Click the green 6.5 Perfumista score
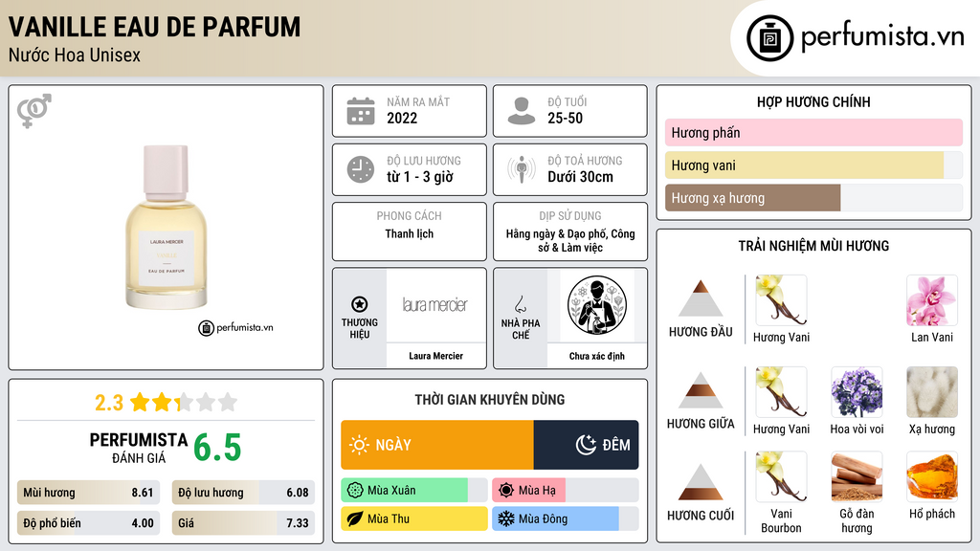The width and height of the screenshot is (980, 551). click(217, 448)
